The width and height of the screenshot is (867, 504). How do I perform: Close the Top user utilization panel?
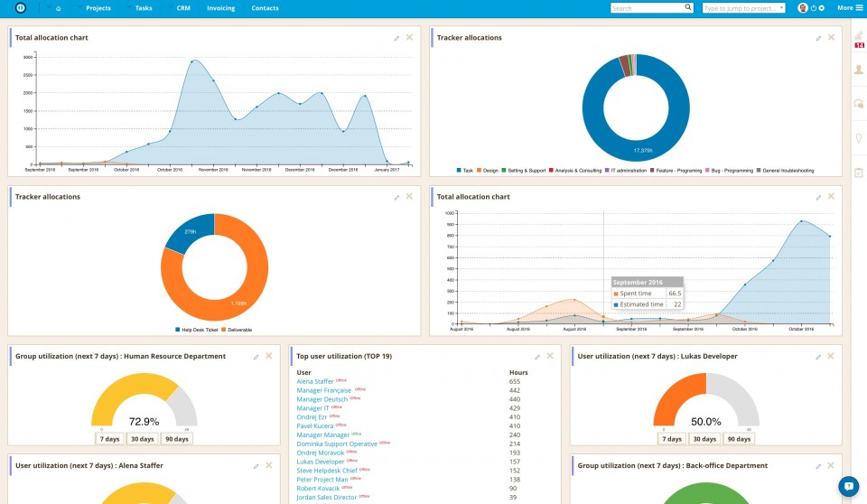(550, 356)
